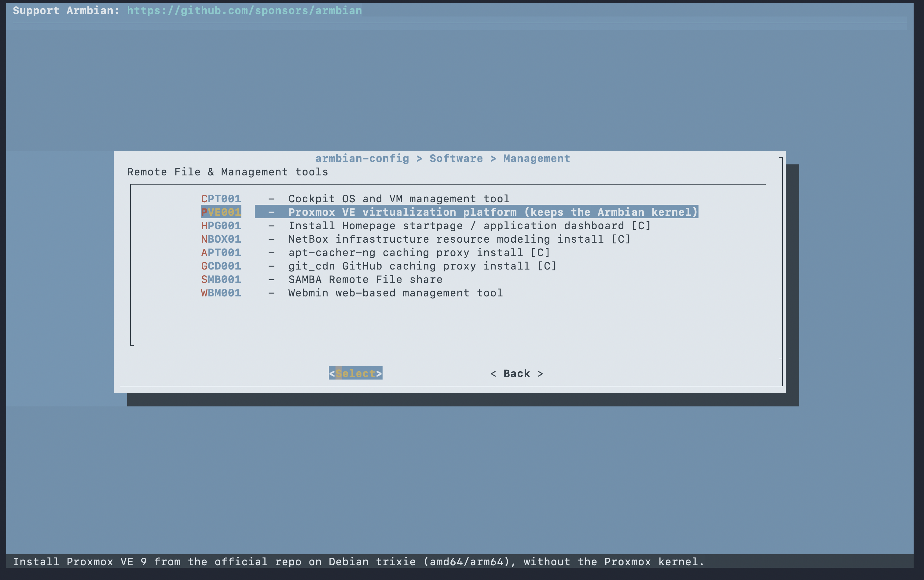Select the APT001 apt-cacher-ng proxy entry

coord(376,252)
